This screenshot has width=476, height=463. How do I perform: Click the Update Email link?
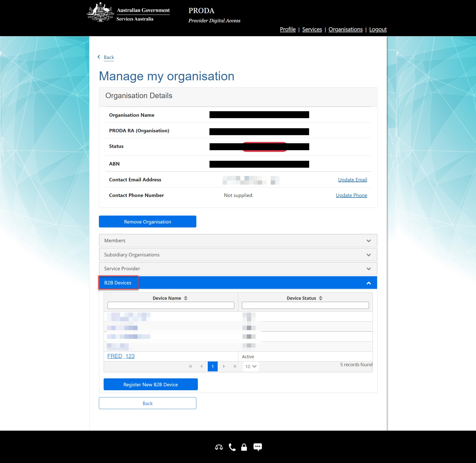click(x=353, y=180)
